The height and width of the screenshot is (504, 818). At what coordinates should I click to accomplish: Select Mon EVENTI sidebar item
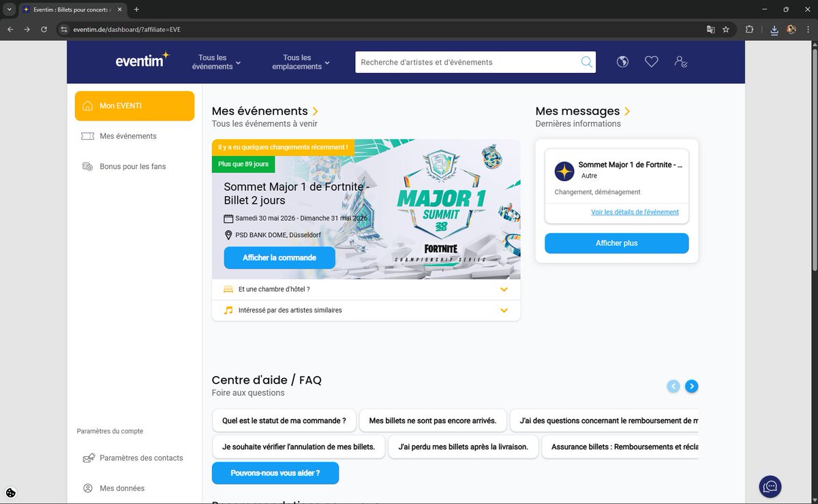point(135,106)
